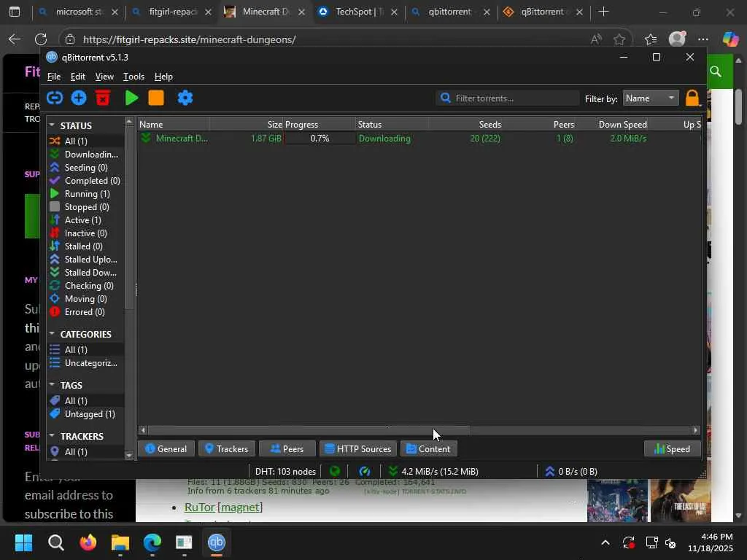Click the sidebar scroll down arrow
The width and height of the screenshot is (747, 560).
point(129,456)
